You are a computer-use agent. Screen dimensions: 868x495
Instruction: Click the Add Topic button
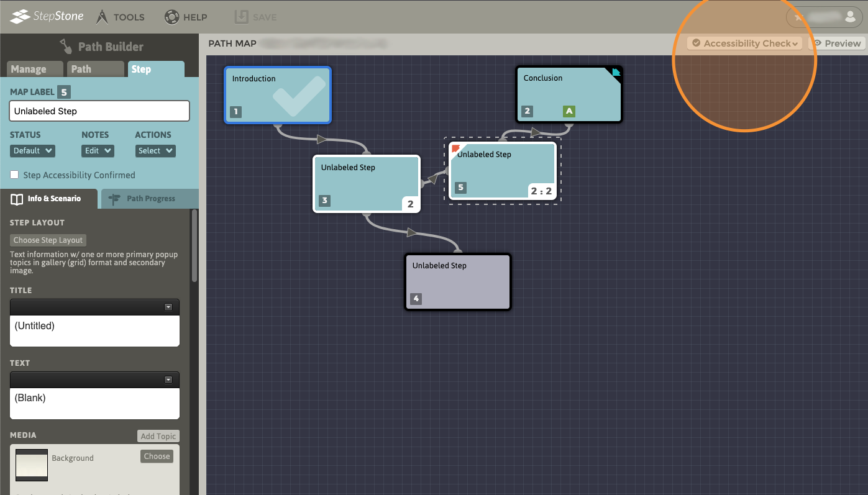tap(158, 436)
